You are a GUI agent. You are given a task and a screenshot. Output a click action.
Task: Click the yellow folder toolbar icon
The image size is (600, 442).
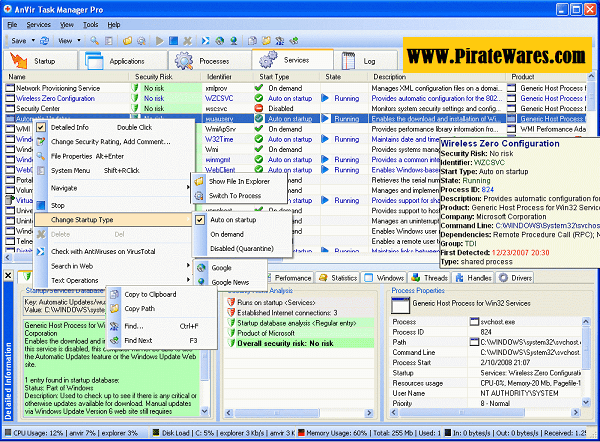[x=127, y=41]
